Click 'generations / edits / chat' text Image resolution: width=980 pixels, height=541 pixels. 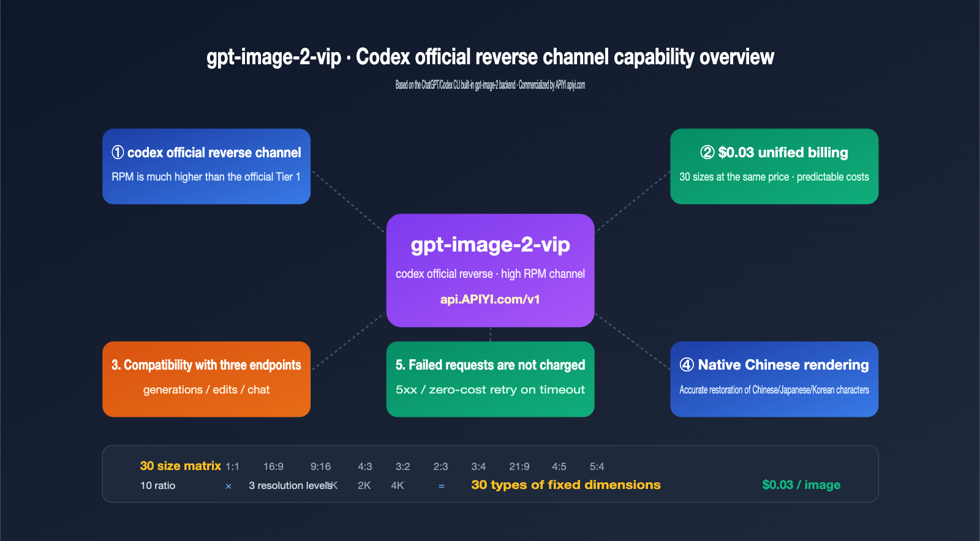click(206, 390)
